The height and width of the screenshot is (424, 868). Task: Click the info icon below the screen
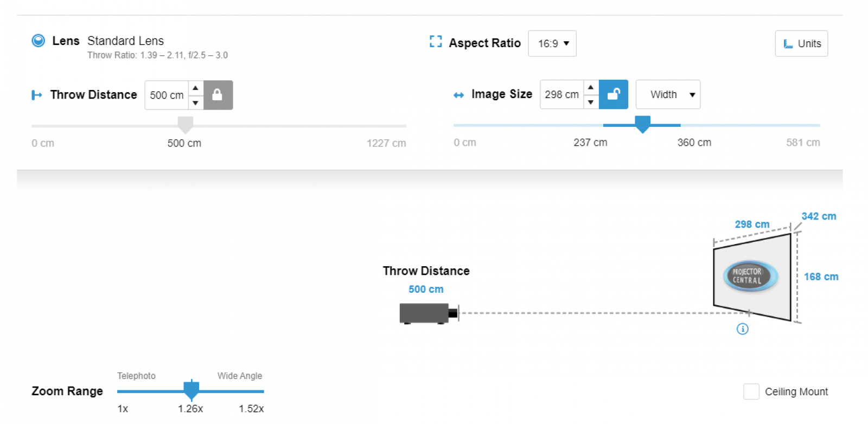[x=742, y=329]
